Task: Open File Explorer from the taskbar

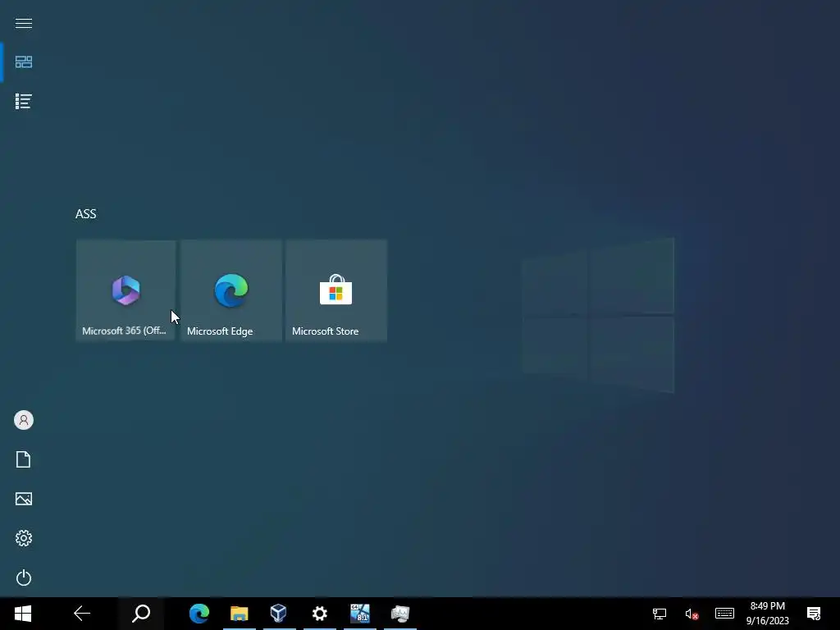Action: click(x=239, y=614)
